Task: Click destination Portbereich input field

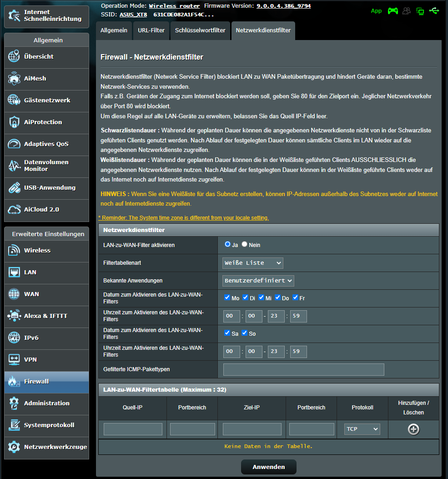Action: click(x=312, y=429)
